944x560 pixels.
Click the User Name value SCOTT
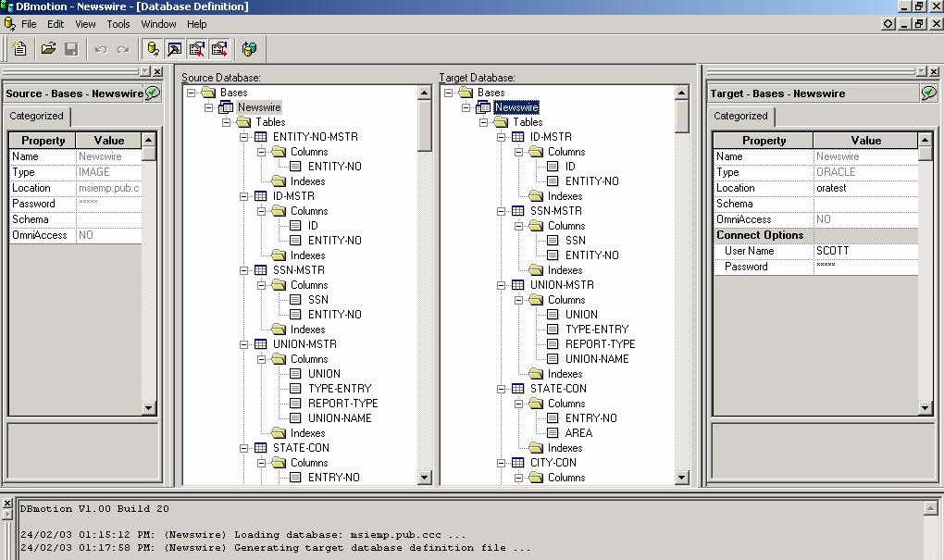(865, 251)
